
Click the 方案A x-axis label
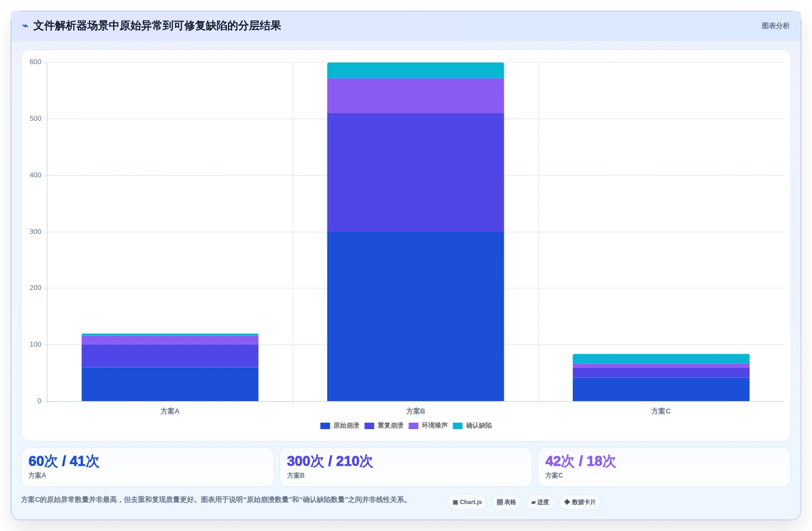(x=170, y=411)
